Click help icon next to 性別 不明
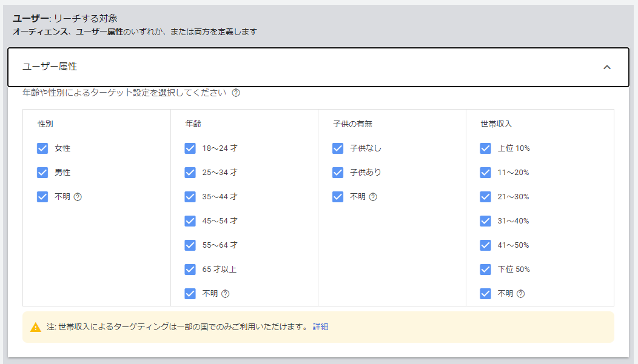This screenshot has height=364, width=638. coord(78,197)
